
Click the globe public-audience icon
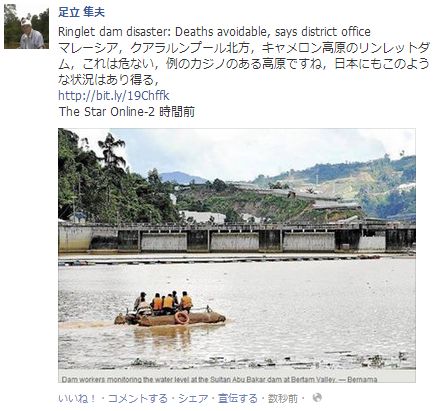click(x=317, y=397)
